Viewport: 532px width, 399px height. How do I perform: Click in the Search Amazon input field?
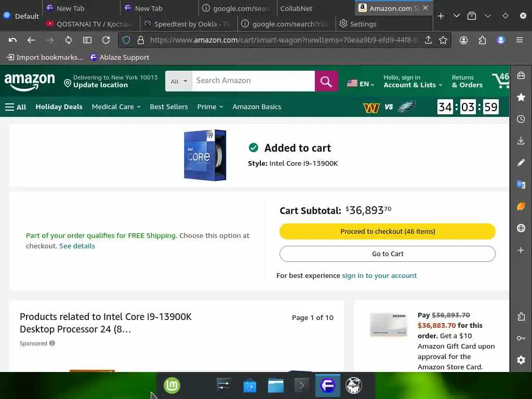(x=253, y=81)
